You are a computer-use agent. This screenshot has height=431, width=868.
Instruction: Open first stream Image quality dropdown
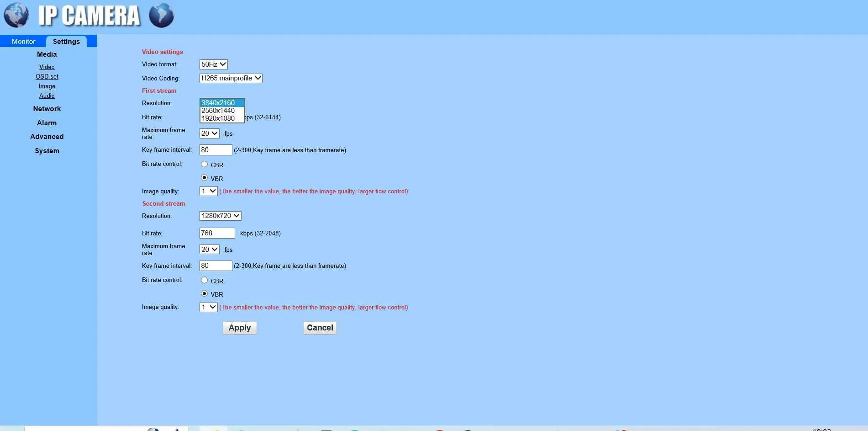point(208,191)
